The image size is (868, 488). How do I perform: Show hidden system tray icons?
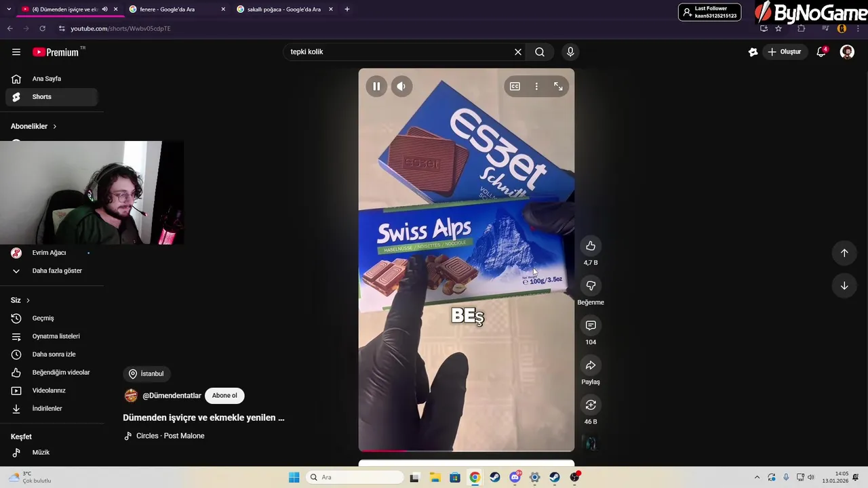pyautogui.click(x=757, y=477)
